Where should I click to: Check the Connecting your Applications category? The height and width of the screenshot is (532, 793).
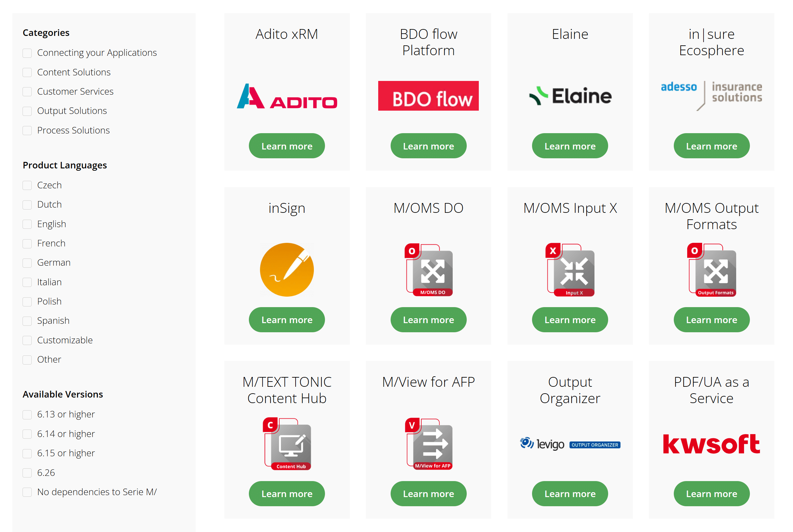pyautogui.click(x=27, y=53)
